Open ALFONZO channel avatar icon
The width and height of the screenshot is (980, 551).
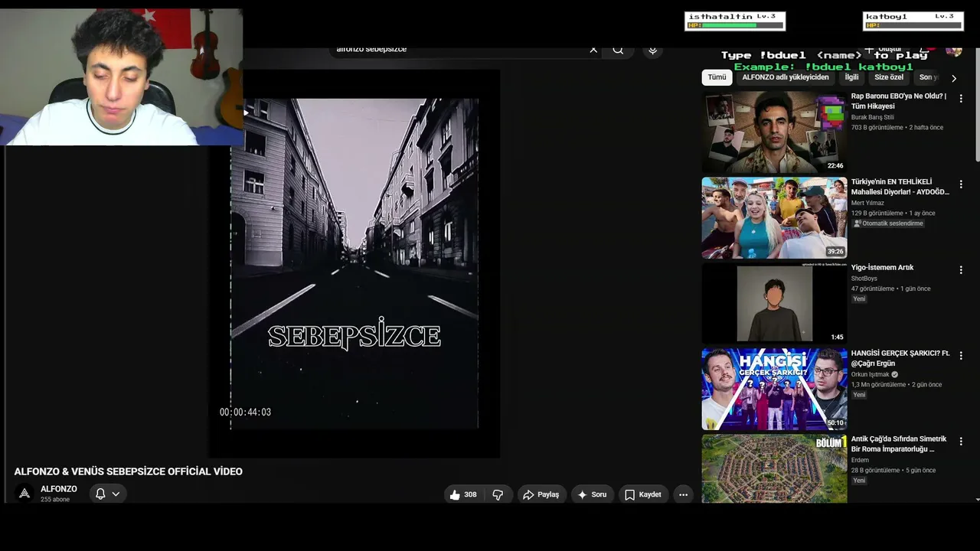click(24, 494)
